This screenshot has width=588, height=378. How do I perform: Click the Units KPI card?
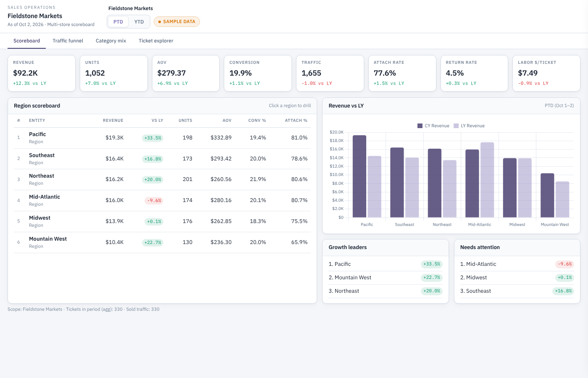point(114,73)
